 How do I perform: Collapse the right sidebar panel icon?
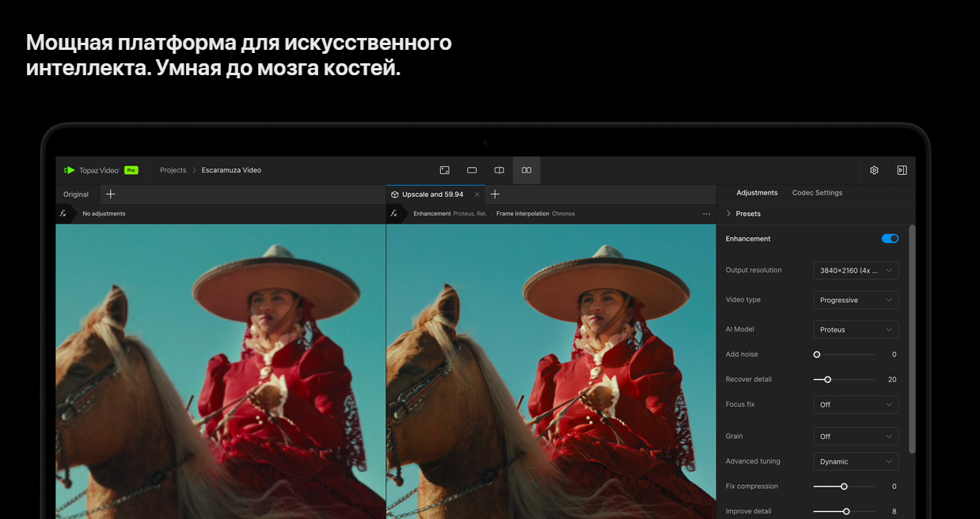pyautogui.click(x=902, y=170)
